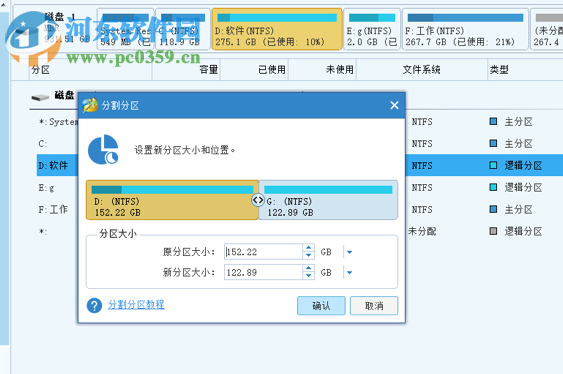563x374 pixels.
Task: Click 主分区 type icon in F: 工作 row
Action: click(493, 209)
